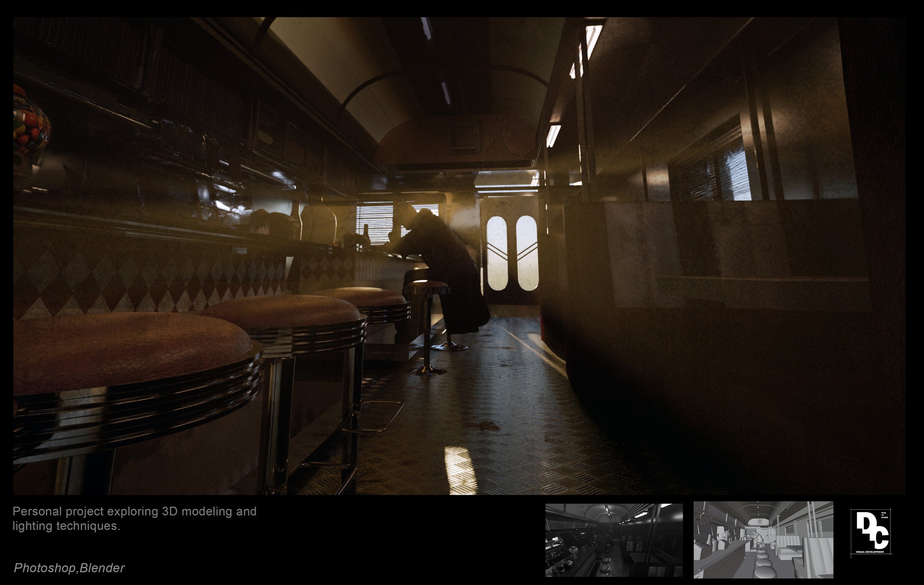This screenshot has height=585, width=924.
Task: Click the 'Photoshop,Blender' software caption
Action: tap(69, 568)
